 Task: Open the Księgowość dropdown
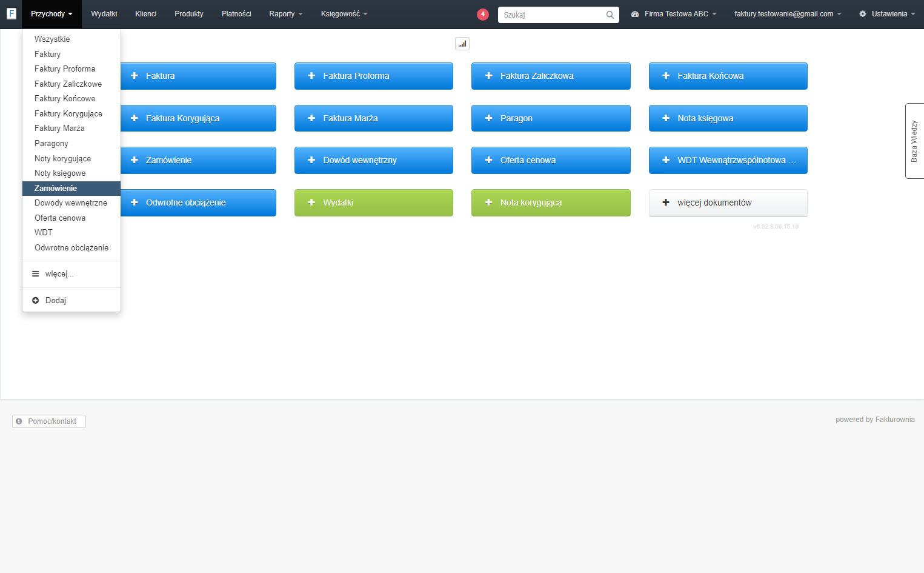(x=344, y=14)
